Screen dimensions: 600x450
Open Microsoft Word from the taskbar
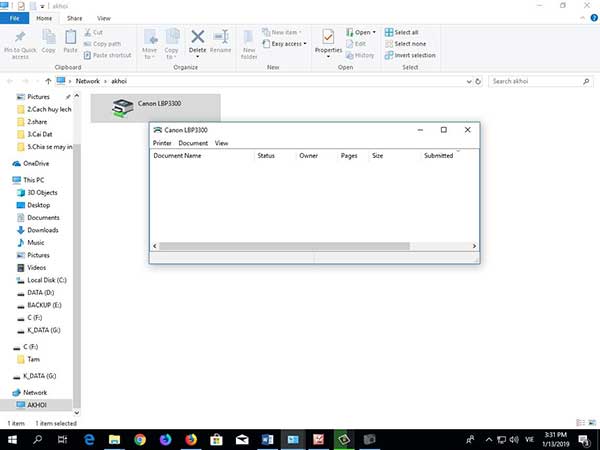click(x=267, y=440)
